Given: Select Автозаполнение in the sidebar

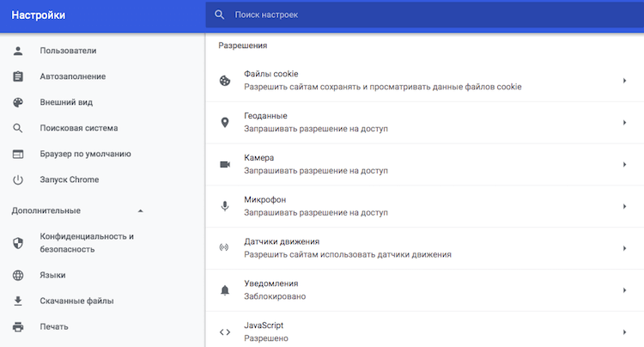Looking at the screenshot, I should click(72, 76).
